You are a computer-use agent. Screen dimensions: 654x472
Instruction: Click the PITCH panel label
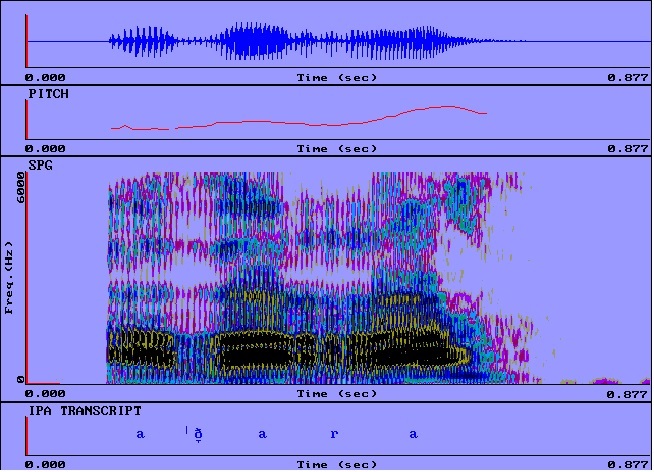pyautogui.click(x=48, y=94)
